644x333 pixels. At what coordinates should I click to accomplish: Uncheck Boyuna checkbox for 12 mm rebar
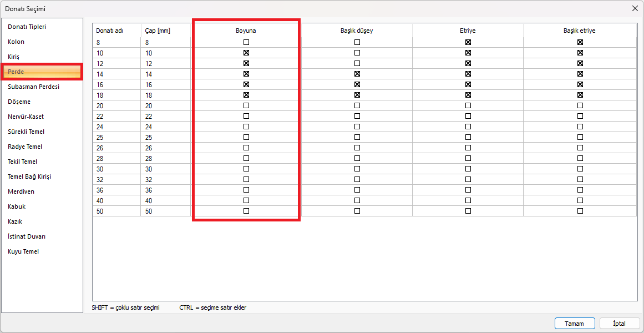coord(246,63)
